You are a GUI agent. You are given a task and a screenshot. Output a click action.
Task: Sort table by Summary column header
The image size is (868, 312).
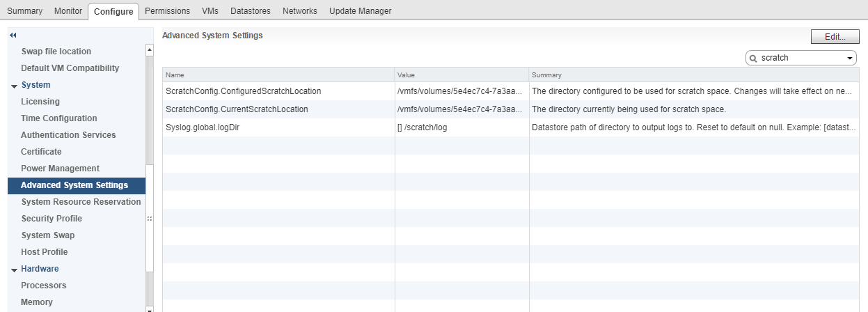694,75
